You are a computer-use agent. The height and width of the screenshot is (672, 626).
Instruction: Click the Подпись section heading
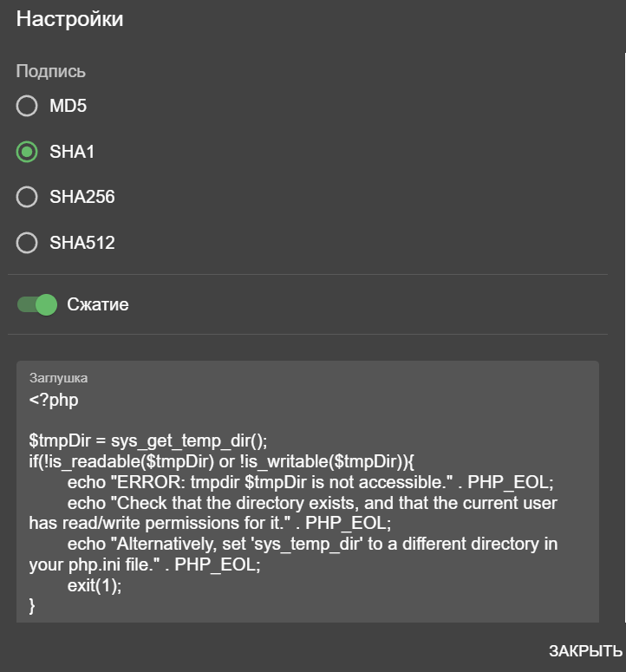(50, 71)
